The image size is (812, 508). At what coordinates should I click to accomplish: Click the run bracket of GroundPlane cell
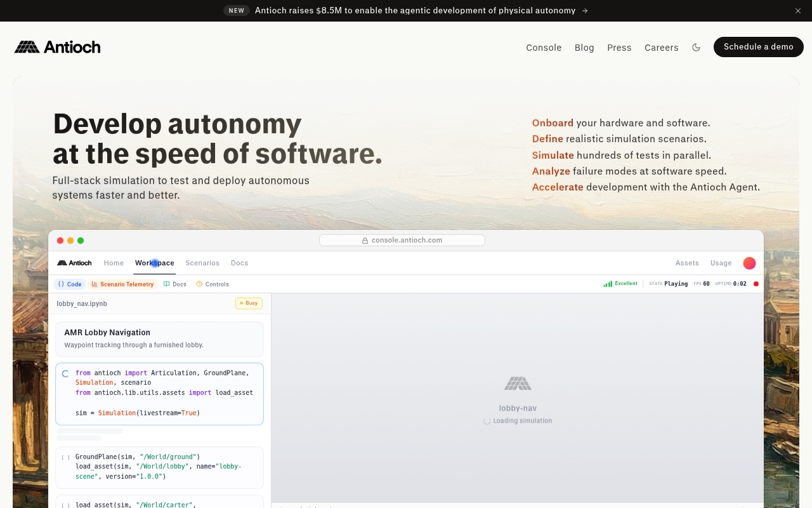pyautogui.click(x=65, y=457)
